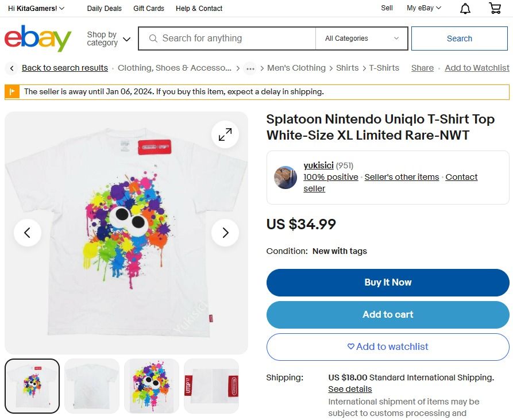Open the All Categories dropdown
513x420 pixels.
tap(361, 38)
